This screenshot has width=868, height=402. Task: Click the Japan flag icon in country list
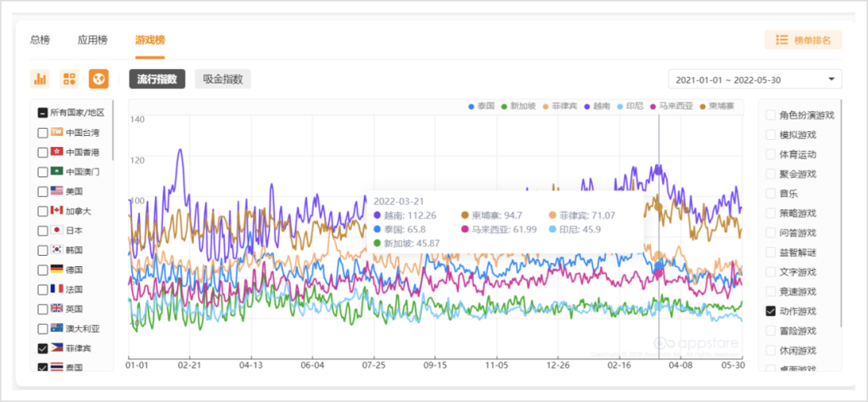pos(57,231)
